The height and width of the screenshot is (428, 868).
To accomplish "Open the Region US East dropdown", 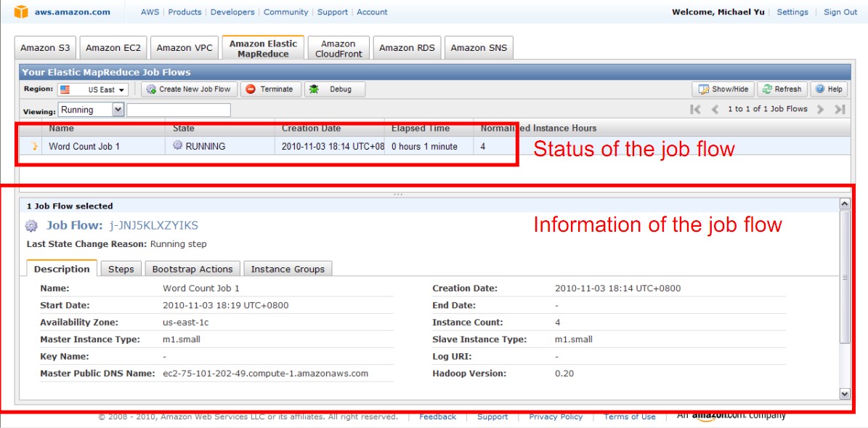I will [x=92, y=89].
